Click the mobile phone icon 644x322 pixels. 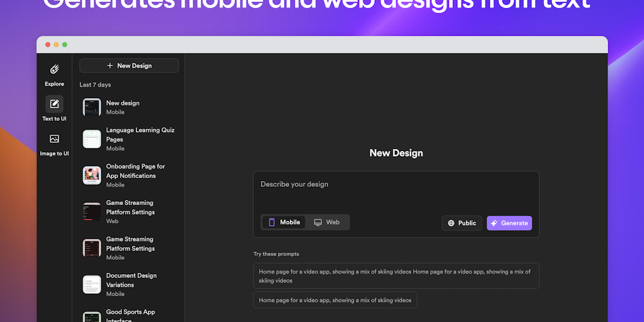point(272,222)
